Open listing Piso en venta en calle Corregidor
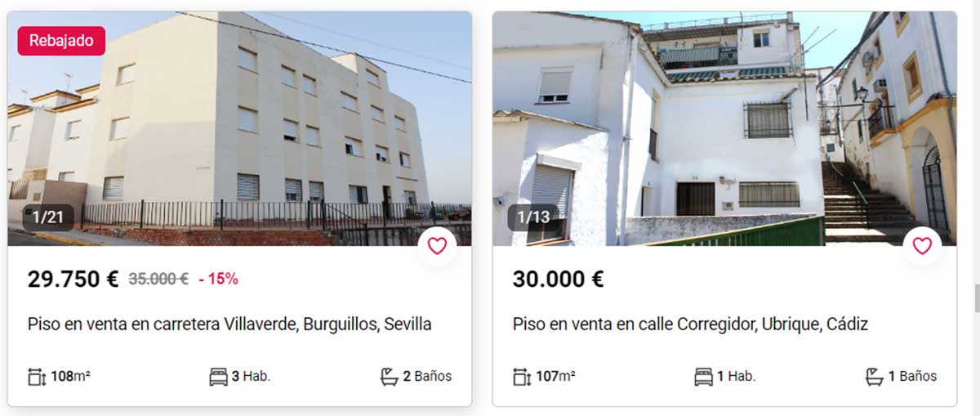Viewport: 980px width, 416px height. pos(690,324)
